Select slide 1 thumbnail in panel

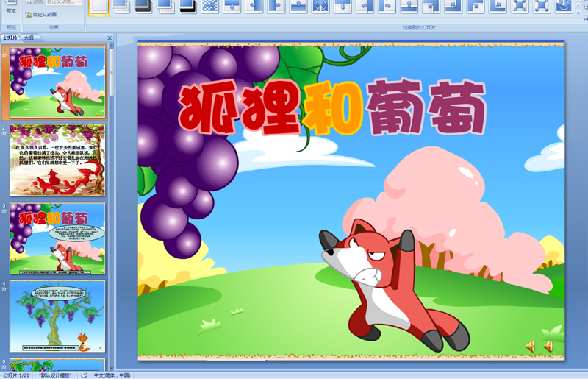(57, 82)
